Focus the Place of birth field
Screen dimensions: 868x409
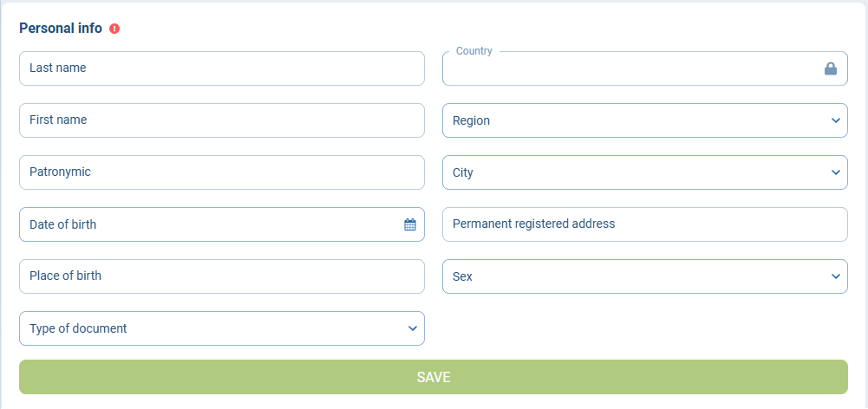[x=221, y=276]
